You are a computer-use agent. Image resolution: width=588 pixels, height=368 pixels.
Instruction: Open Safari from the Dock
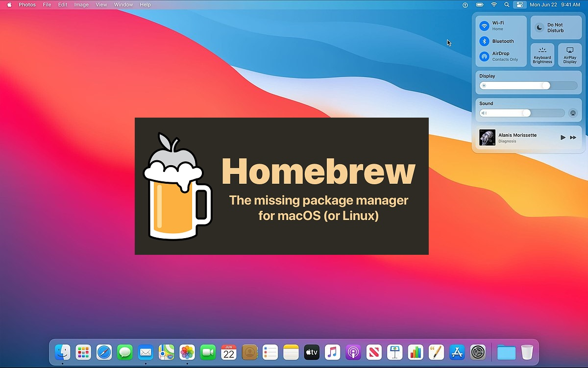coord(103,352)
